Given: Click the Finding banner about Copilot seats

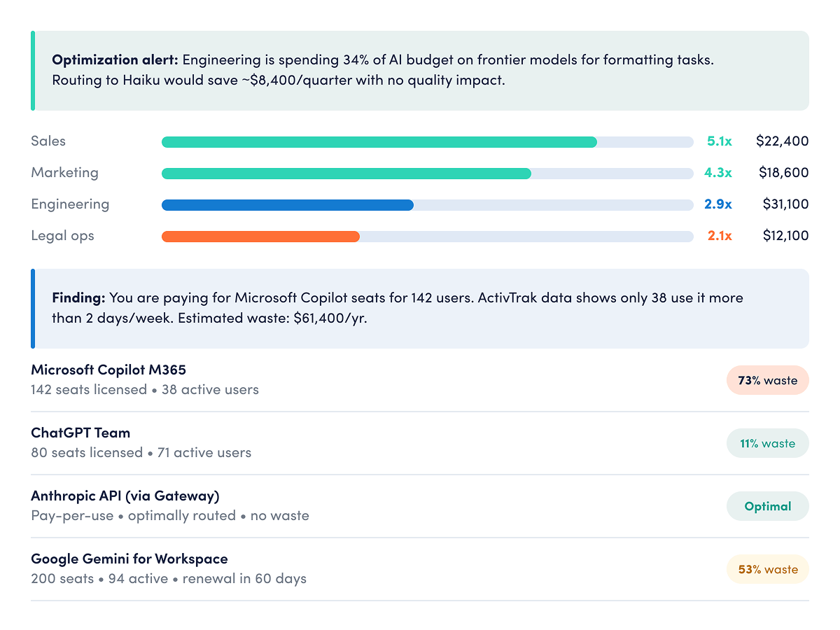Looking at the screenshot, I should point(420,309).
